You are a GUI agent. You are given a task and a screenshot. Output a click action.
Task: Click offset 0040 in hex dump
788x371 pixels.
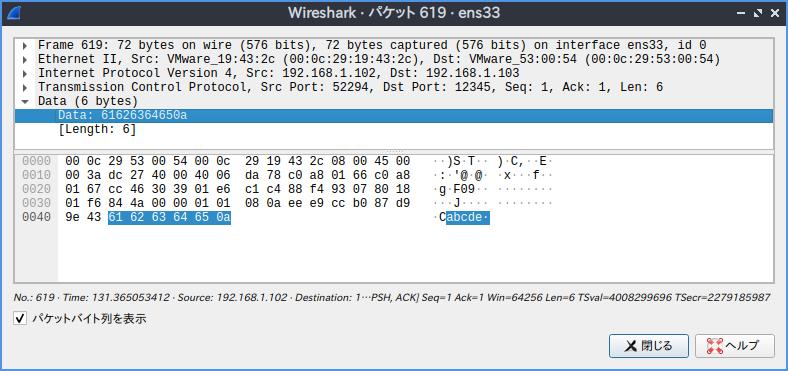pyautogui.click(x=36, y=218)
